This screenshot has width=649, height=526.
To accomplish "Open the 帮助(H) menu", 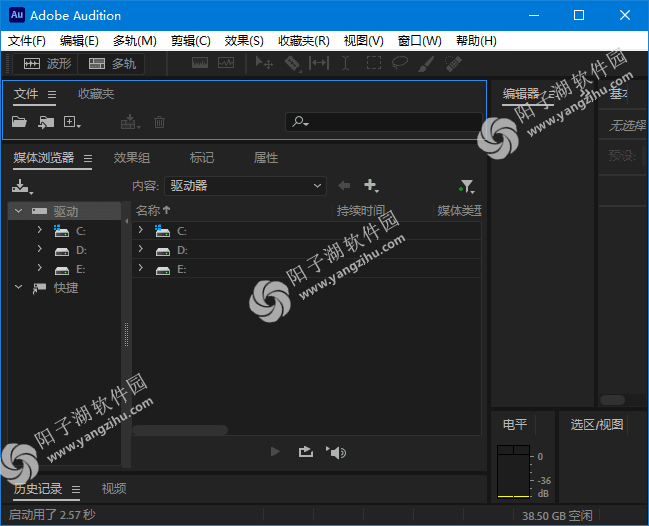I will point(476,41).
